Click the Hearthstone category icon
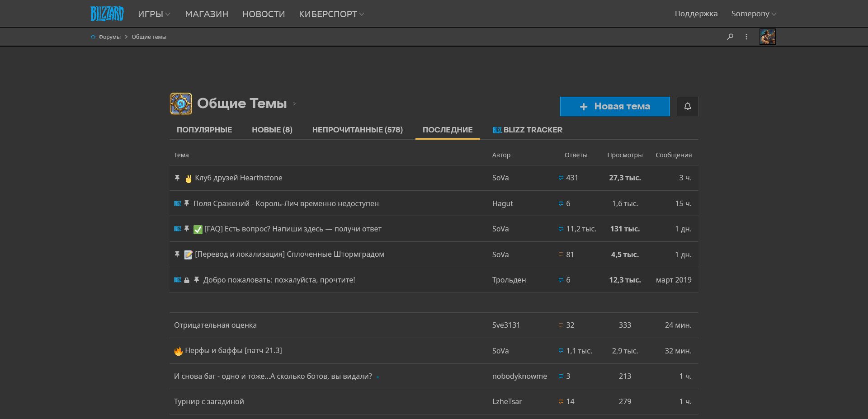Image resolution: width=868 pixels, height=419 pixels. (181, 104)
